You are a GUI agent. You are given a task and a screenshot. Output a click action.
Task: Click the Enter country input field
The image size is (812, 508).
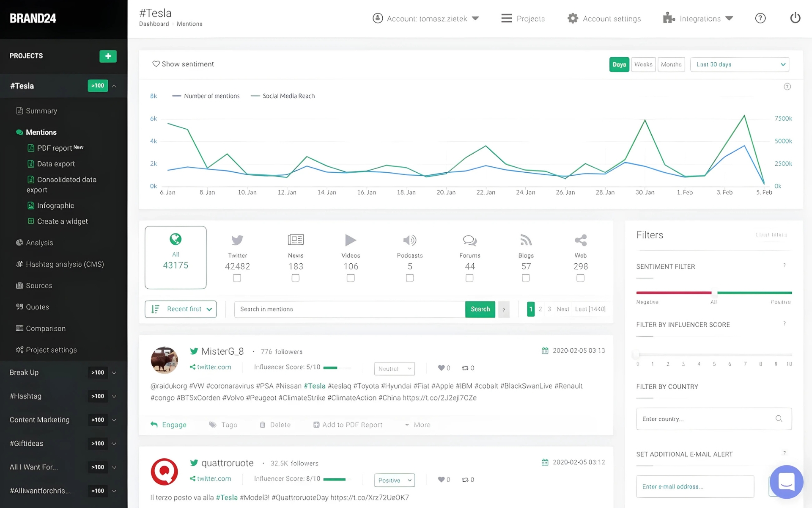[714, 419]
